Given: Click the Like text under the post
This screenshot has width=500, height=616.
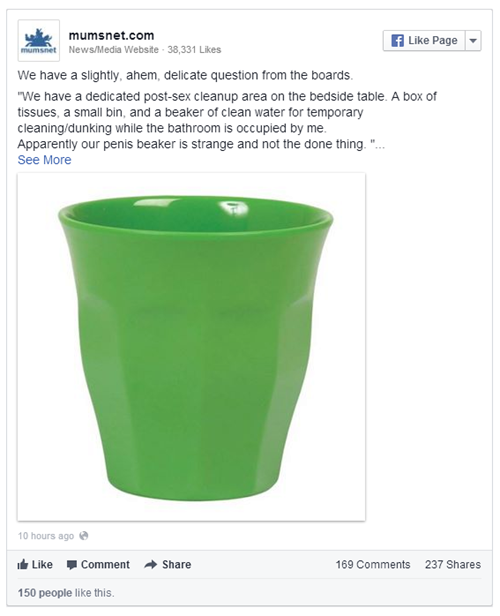Looking at the screenshot, I should point(42,565).
